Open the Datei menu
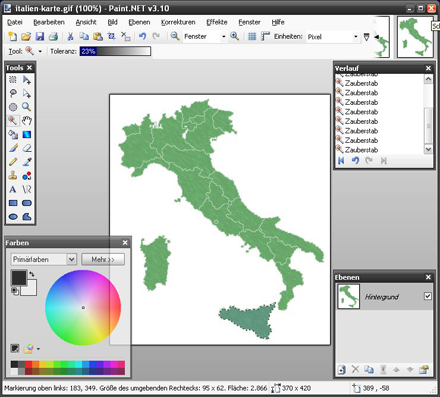Viewport: 440px width, 397px height. click(15, 22)
